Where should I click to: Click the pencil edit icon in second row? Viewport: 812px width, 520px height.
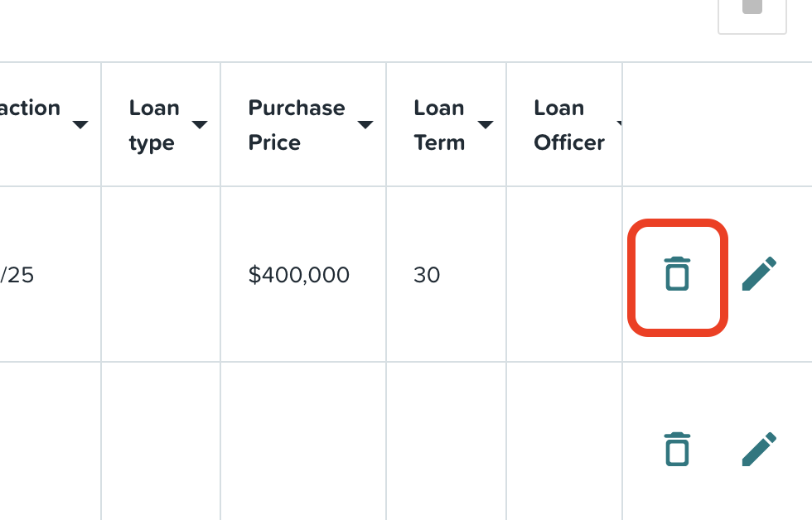pos(759,449)
